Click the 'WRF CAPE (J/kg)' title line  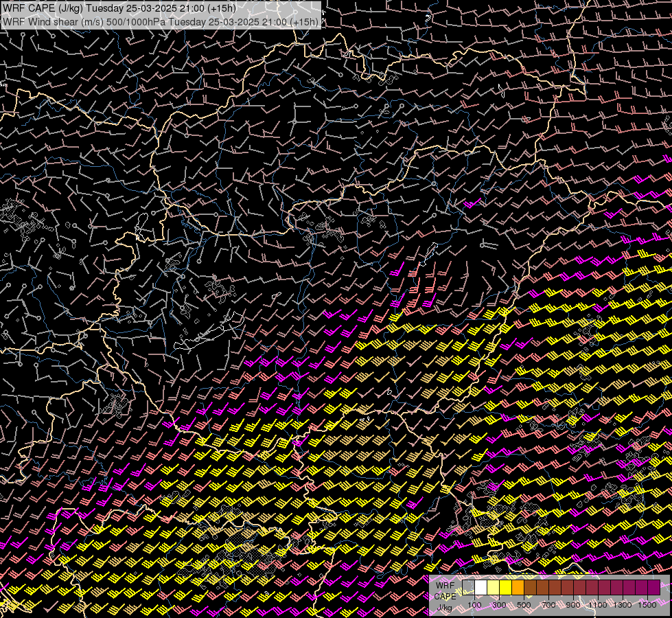[x=119, y=8]
